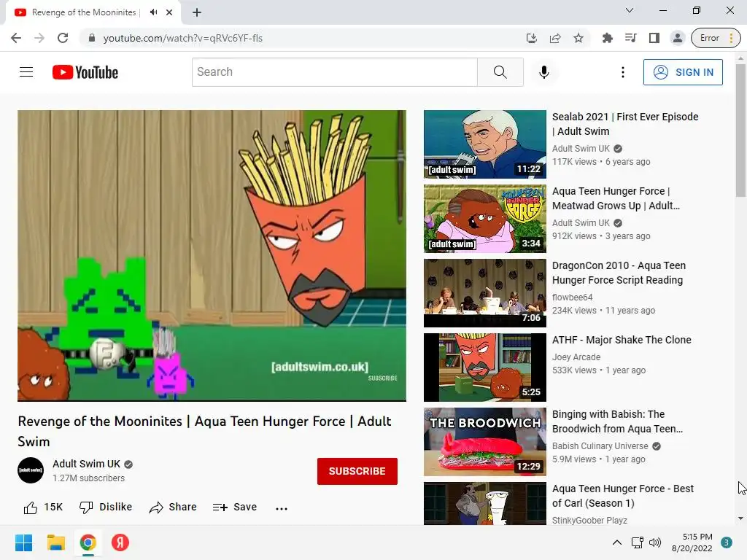Show hidden system tray icons chevron
The height and width of the screenshot is (560, 747).
coord(617,542)
